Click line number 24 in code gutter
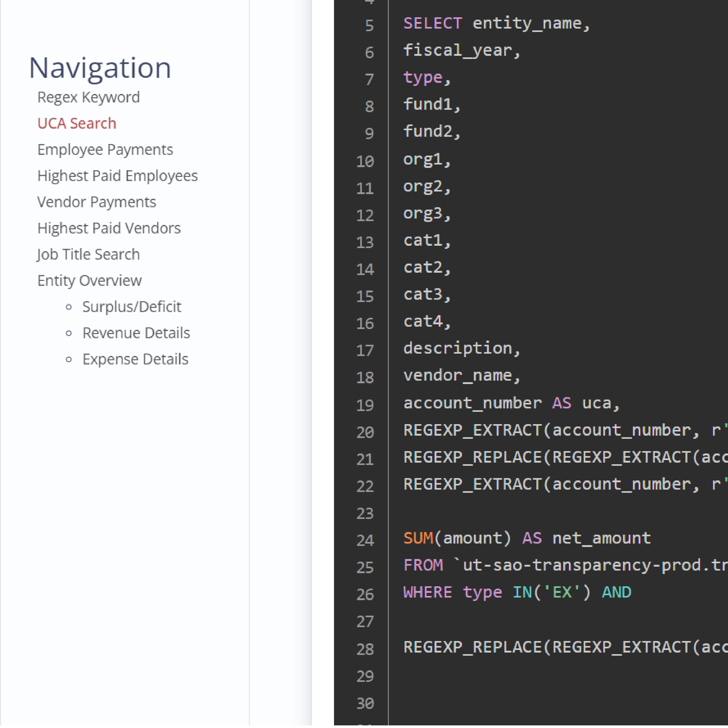Screen dimensions: 728x728 click(365, 540)
